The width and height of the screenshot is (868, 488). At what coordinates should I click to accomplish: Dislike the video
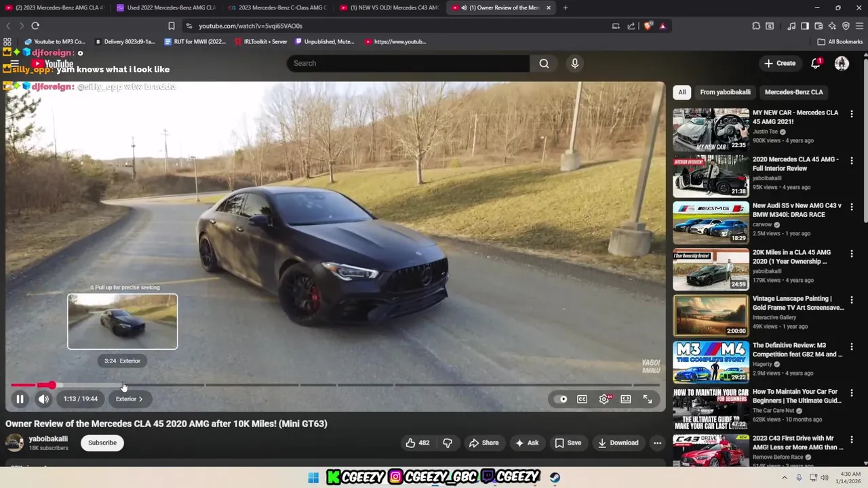coord(448,443)
